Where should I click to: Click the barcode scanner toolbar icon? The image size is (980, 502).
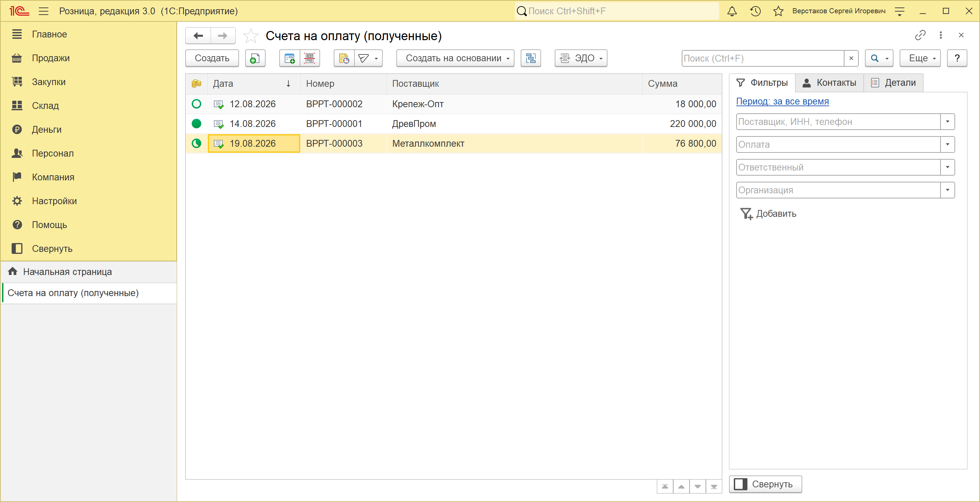[310, 58]
